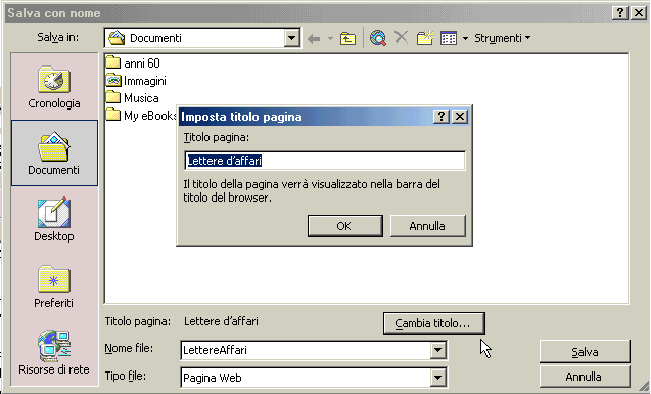Open the Strumenti menu
651x394 pixels.
pyautogui.click(x=502, y=38)
